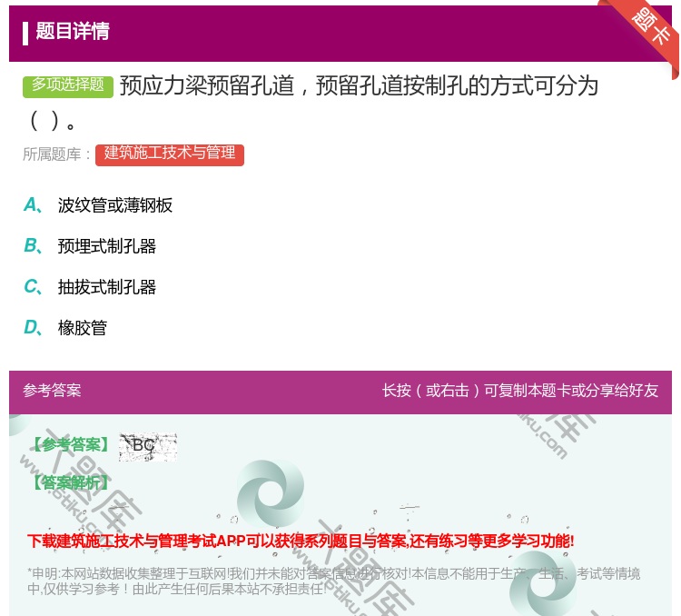Select option A 波纹管或薄钢板
Viewport: 681px width, 616px height.
pyautogui.click(x=115, y=205)
